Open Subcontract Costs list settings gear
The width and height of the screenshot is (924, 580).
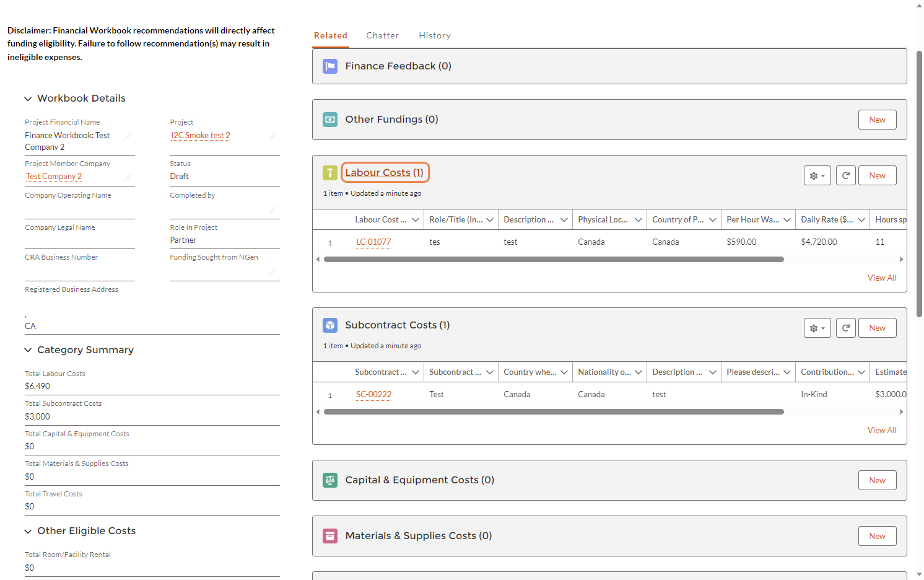pyautogui.click(x=817, y=328)
